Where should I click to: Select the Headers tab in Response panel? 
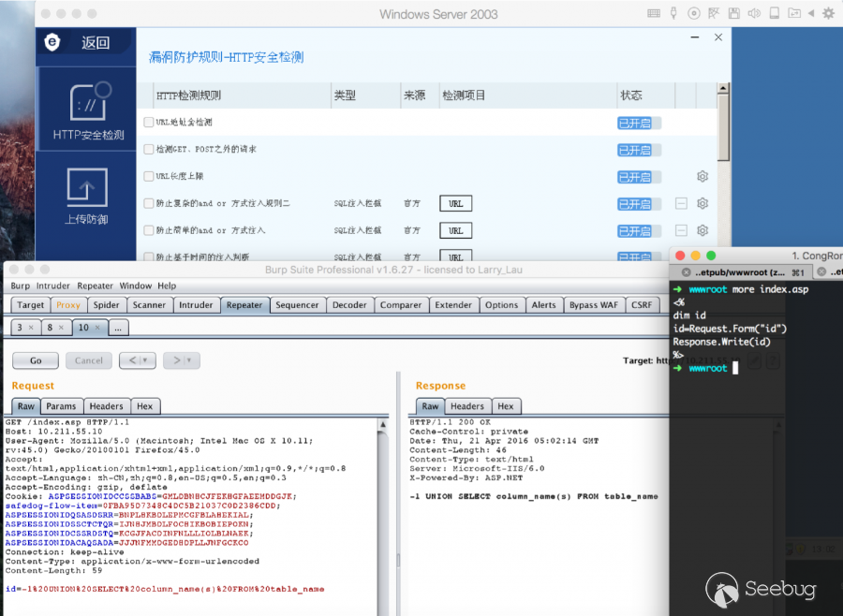(466, 406)
